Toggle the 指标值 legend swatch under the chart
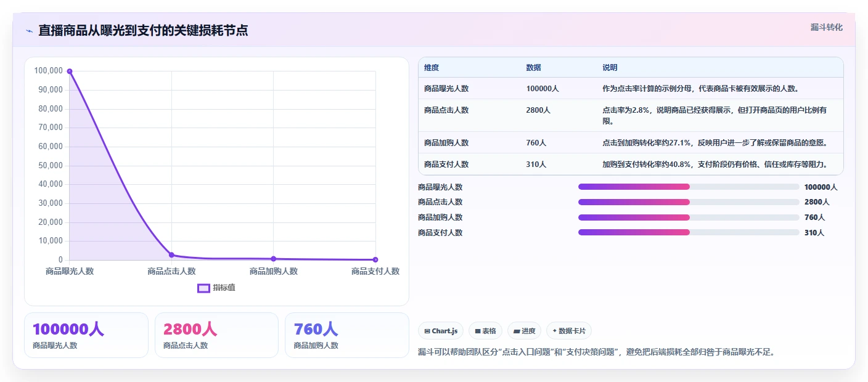 [x=203, y=288]
